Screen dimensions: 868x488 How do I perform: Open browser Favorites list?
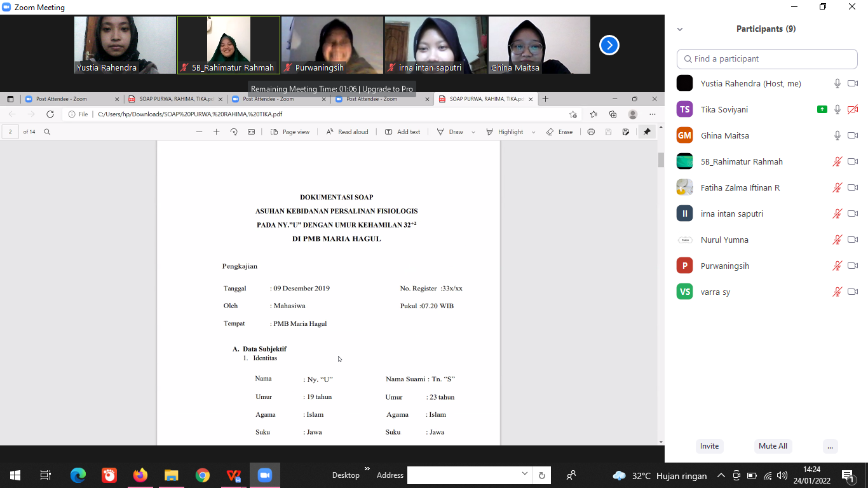tap(593, 114)
